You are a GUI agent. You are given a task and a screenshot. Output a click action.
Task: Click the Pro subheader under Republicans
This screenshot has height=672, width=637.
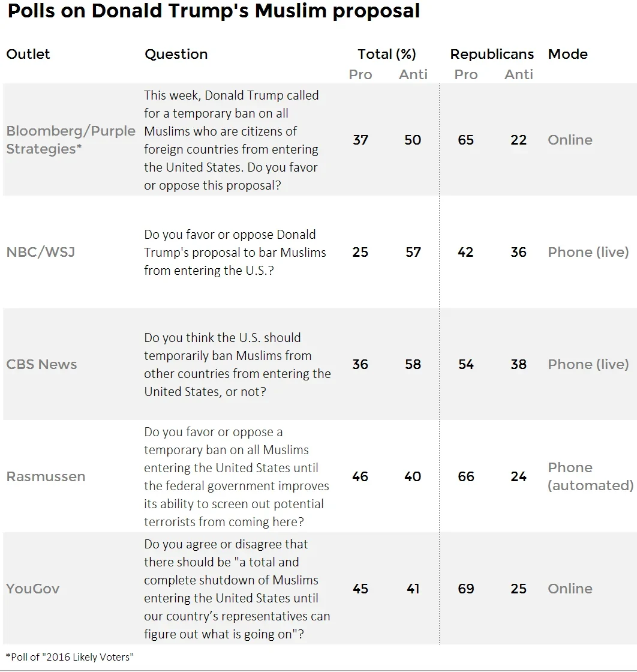[465, 74]
